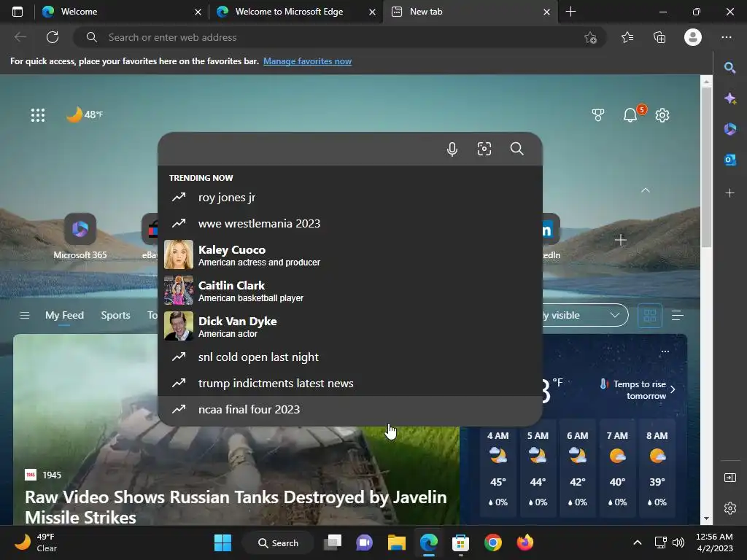
Task: Open Outlook sidebar icon
Action: coord(729,160)
